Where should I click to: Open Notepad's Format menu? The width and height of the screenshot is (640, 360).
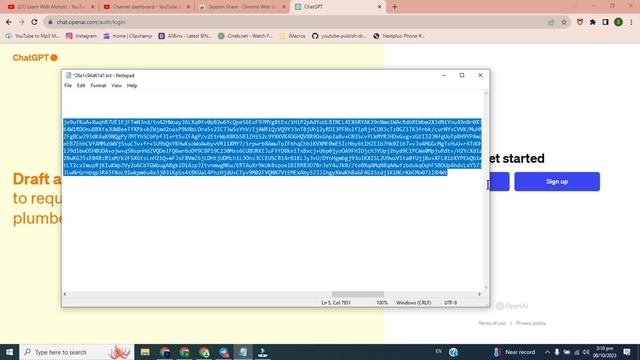pos(98,86)
